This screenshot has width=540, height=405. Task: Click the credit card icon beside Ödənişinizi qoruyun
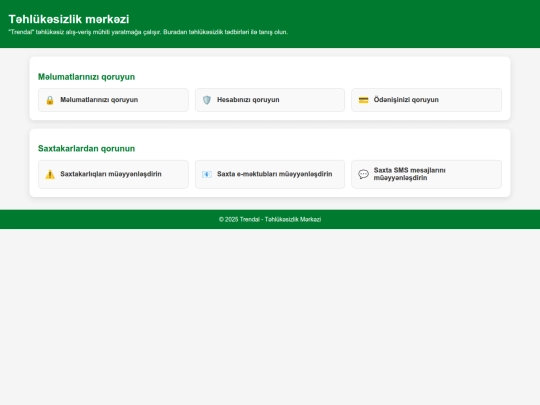click(x=363, y=100)
